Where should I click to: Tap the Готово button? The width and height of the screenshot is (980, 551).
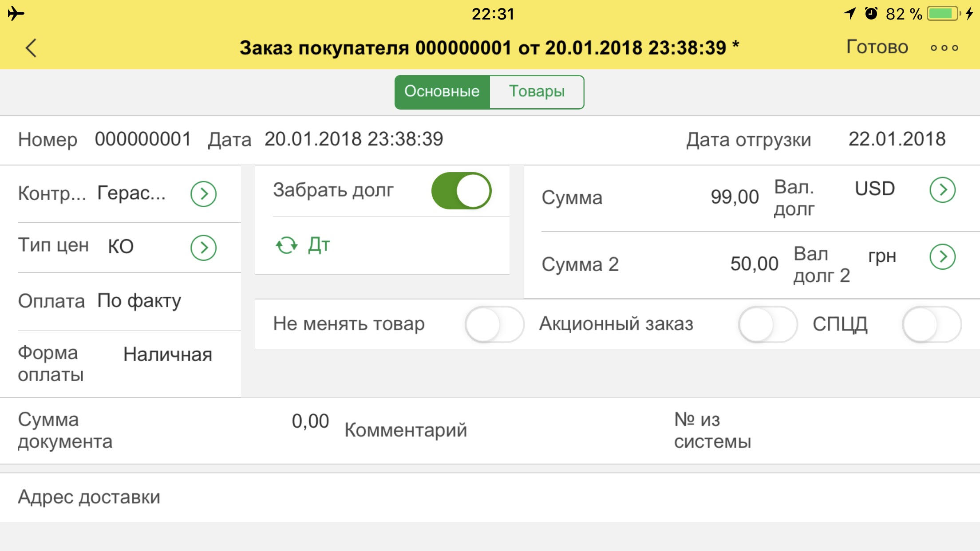pos(877,47)
